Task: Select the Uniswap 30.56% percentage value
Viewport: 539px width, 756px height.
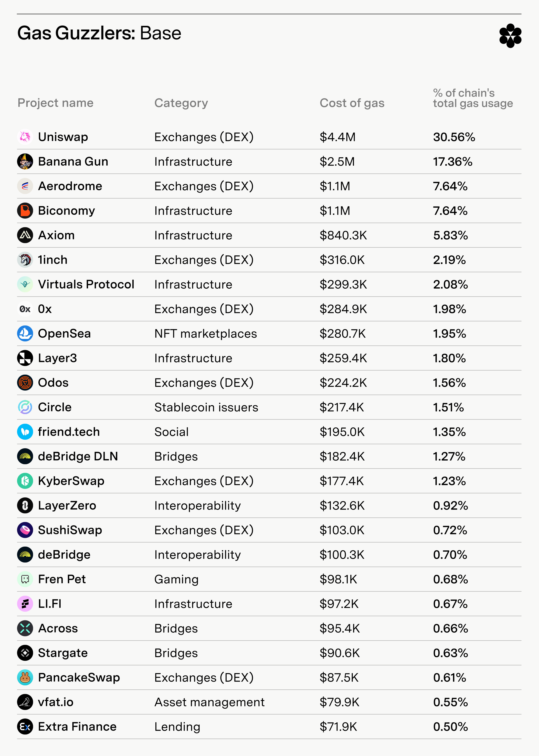Action: (454, 137)
